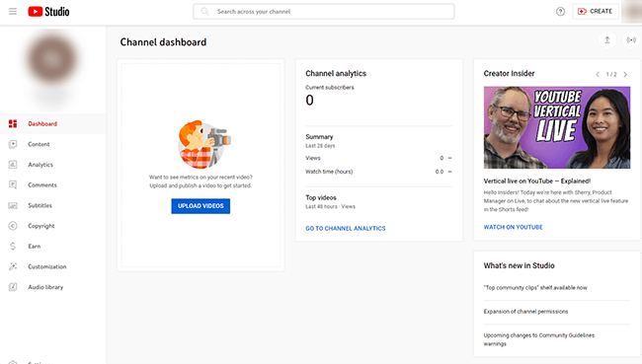Click the Channel dashboard page title
The height and width of the screenshot is (364, 642).
tap(163, 42)
